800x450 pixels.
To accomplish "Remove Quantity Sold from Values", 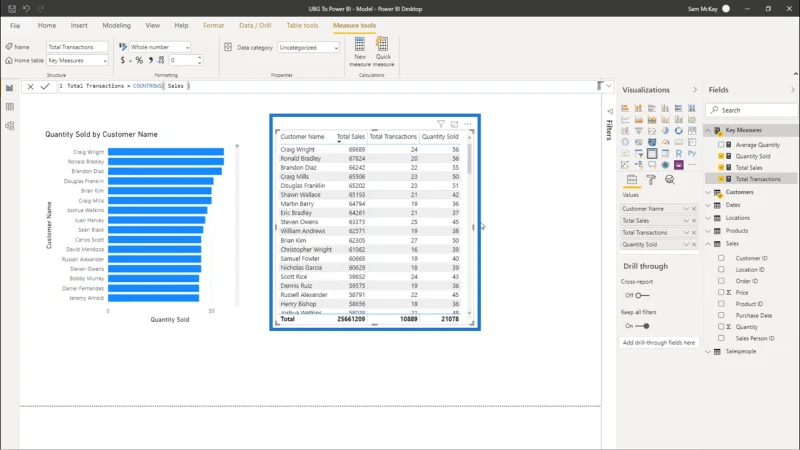I will click(x=694, y=244).
